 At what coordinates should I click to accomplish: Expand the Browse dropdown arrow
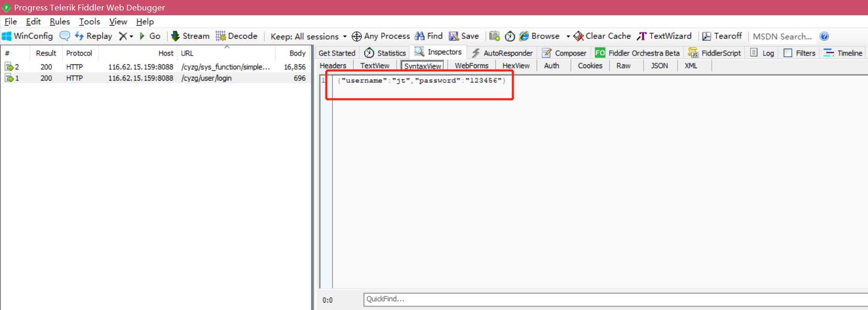pyautogui.click(x=568, y=36)
